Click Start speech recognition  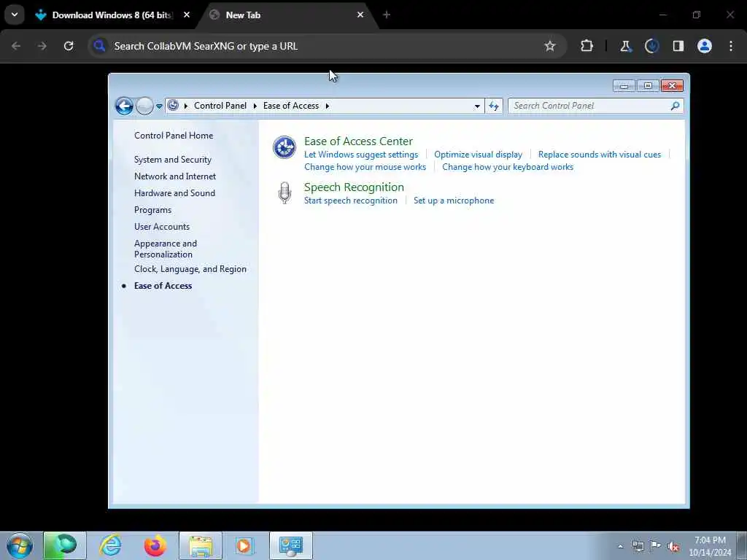coord(351,201)
